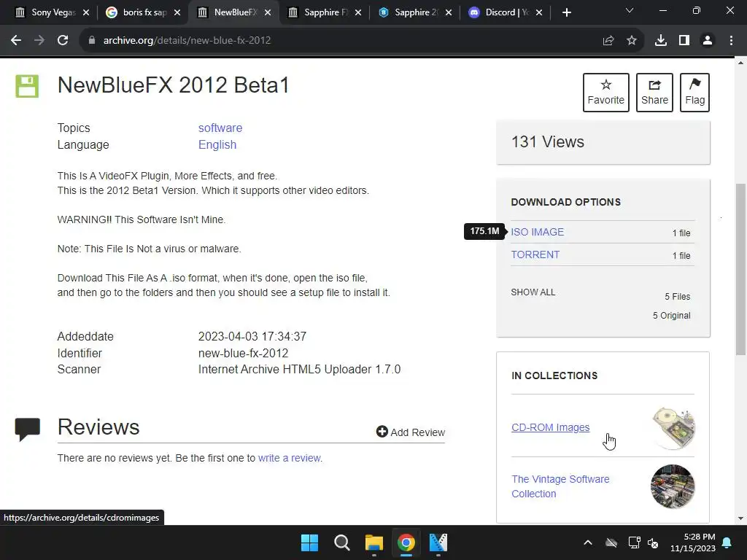Click the Reviews speech bubble icon
Viewport: 747px width, 560px height.
[27, 429]
